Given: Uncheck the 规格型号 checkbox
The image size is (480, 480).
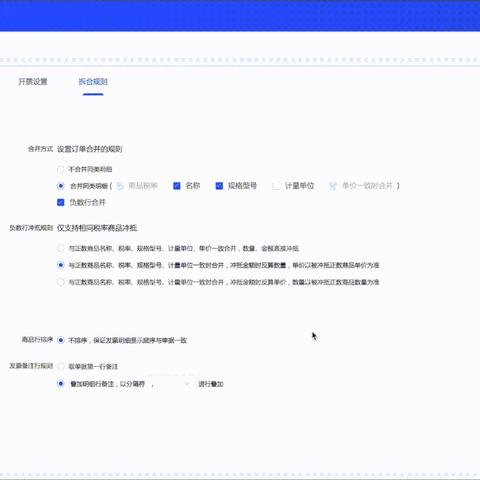Looking at the screenshot, I should click(219, 186).
